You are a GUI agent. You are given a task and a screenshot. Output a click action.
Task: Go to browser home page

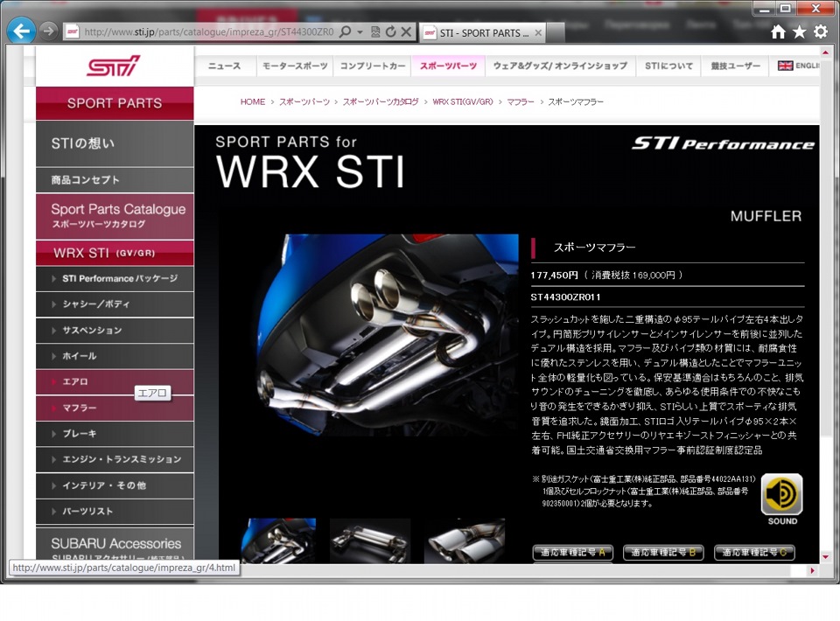pyautogui.click(x=777, y=31)
